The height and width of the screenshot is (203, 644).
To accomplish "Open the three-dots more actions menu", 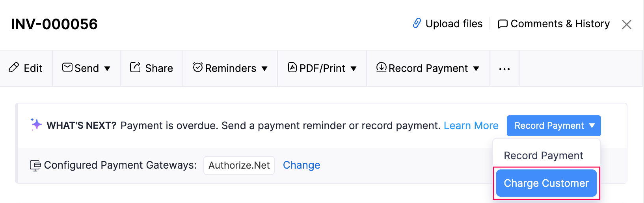I will [504, 69].
